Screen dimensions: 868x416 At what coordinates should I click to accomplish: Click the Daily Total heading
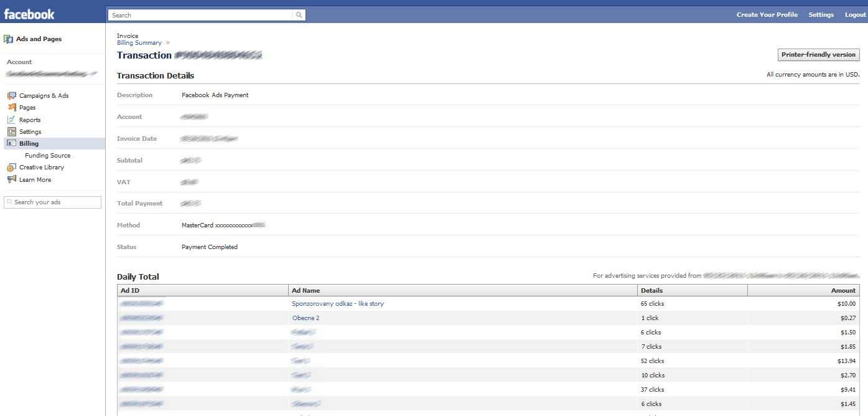point(138,277)
